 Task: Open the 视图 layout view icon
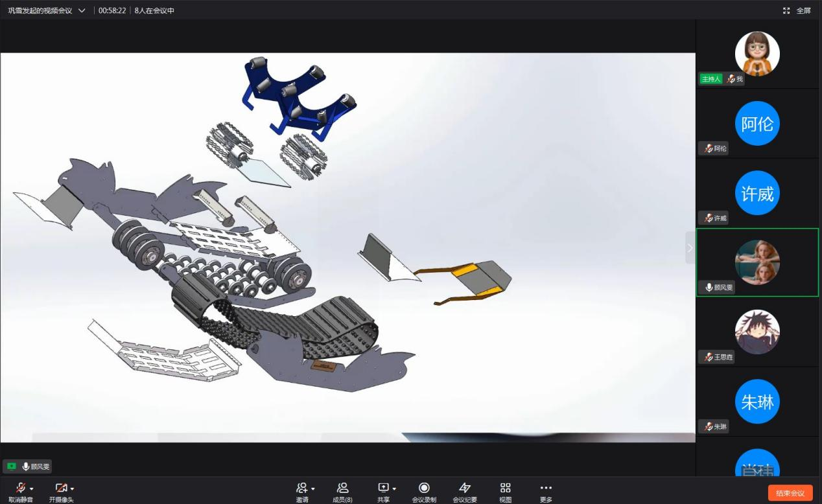(x=506, y=488)
